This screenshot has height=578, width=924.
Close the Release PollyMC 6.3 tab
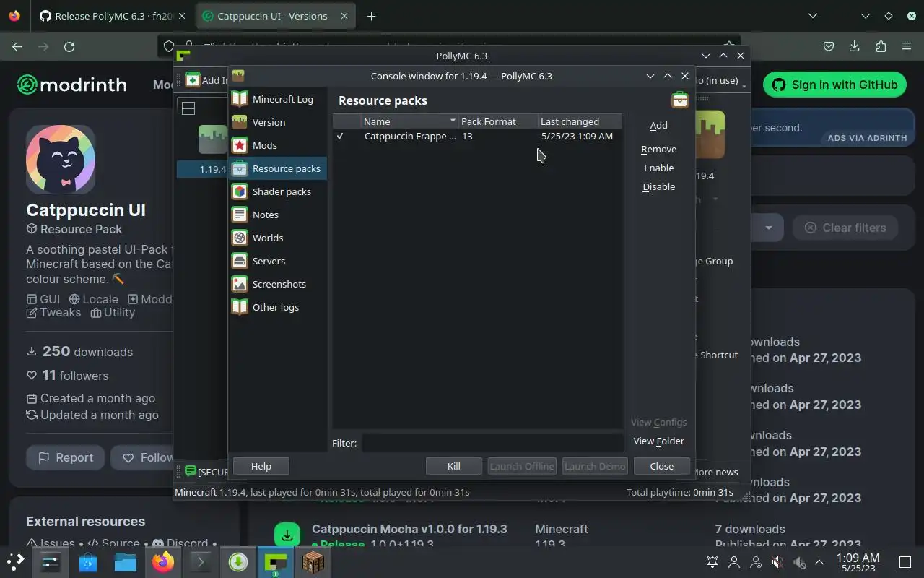(181, 16)
